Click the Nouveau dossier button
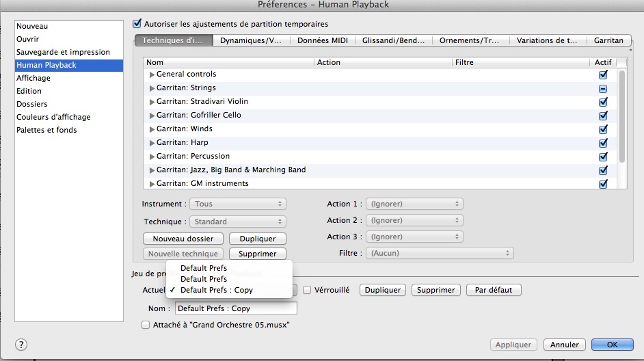644x361 pixels. pos(183,239)
